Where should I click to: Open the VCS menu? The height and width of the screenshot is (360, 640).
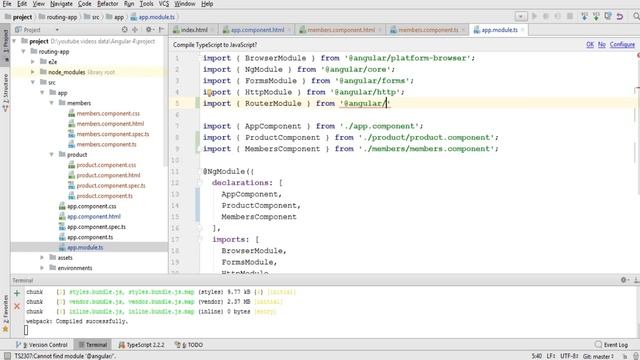[x=164, y=4]
